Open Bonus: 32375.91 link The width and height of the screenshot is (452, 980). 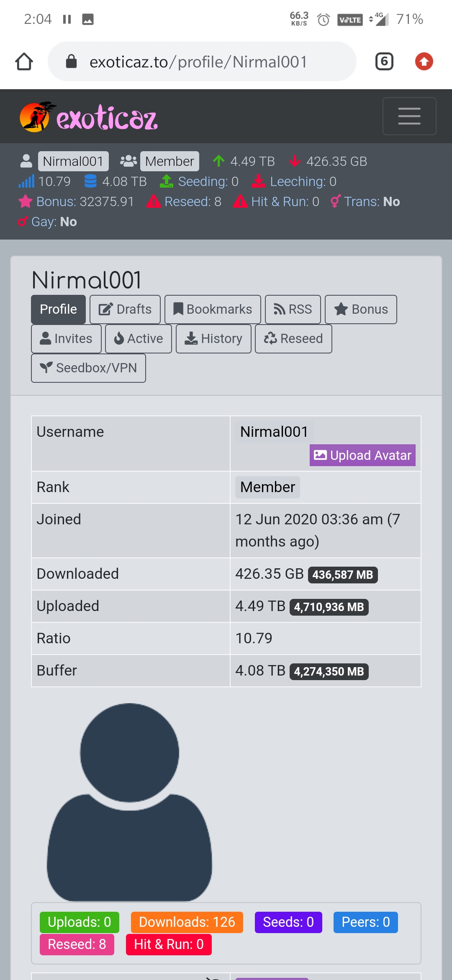point(85,201)
